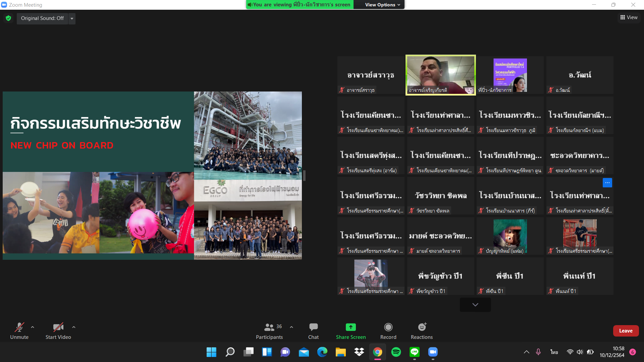Open Spotify from the taskbar
644x362 pixels.
click(x=396, y=352)
